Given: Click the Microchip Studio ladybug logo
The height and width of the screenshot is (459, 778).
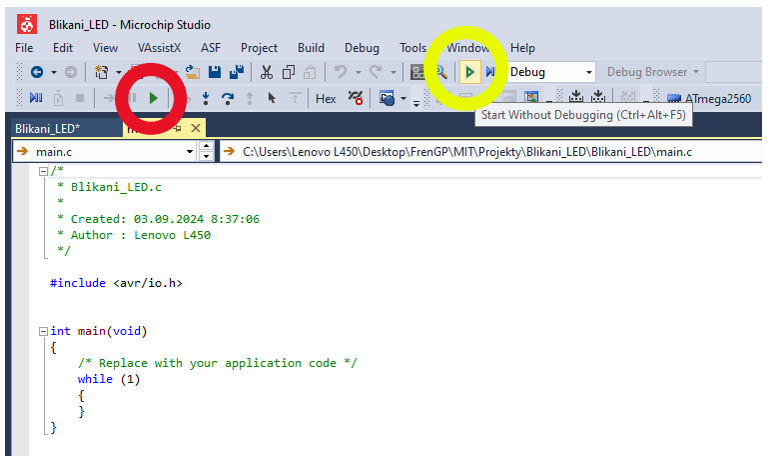Looking at the screenshot, I should [27, 24].
